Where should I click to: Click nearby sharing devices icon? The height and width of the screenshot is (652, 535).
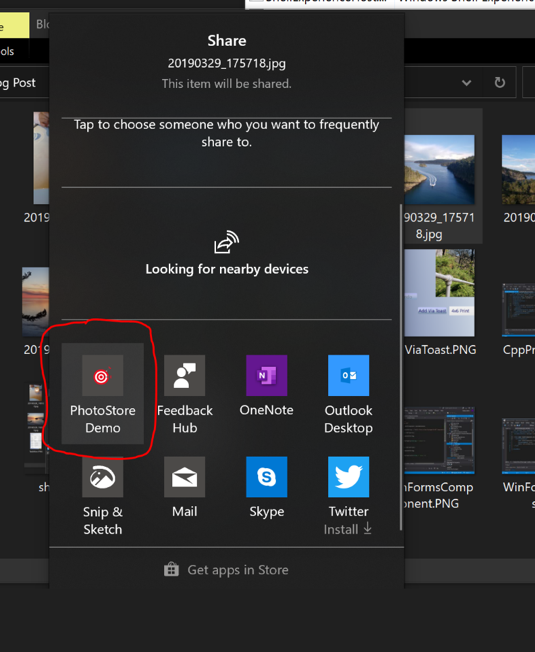click(227, 242)
